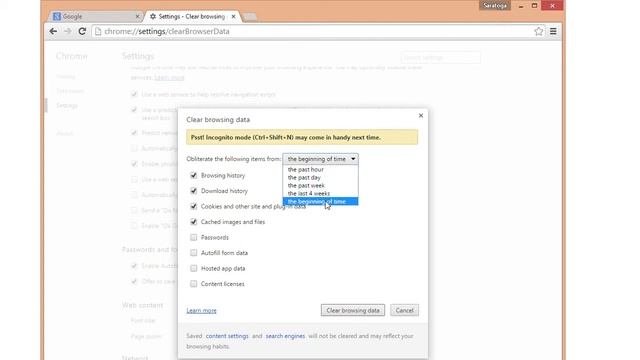This screenshot has height=360, width=640.
Task: Check Autofill form data
Action: coord(193,253)
